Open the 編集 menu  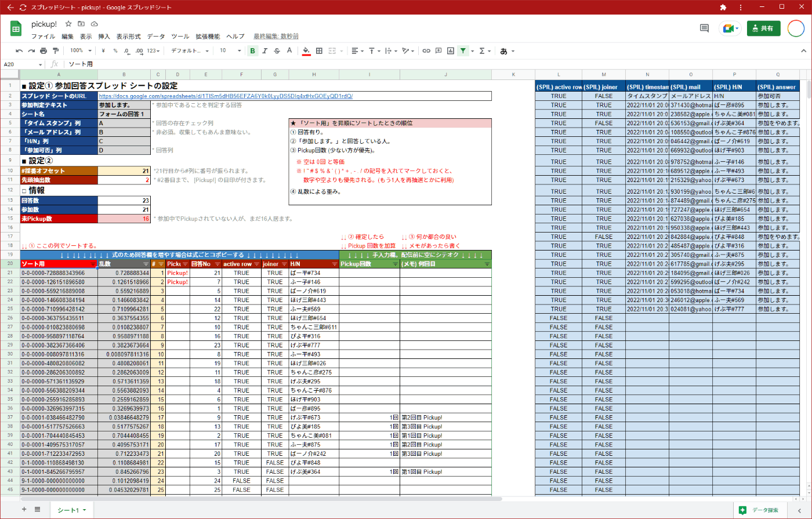[x=67, y=37]
